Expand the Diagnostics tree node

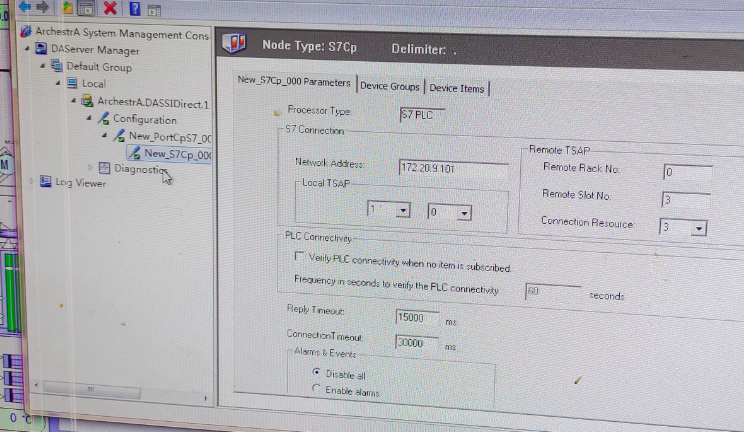click(91, 168)
